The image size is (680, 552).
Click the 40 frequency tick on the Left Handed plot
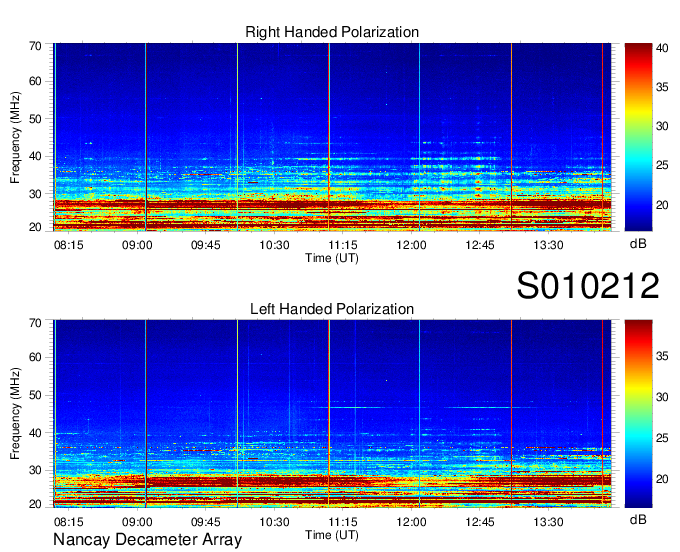coord(35,433)
